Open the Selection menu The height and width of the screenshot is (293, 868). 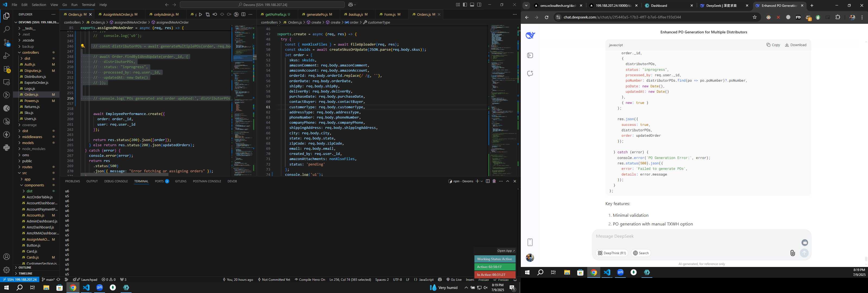(39, 5)
